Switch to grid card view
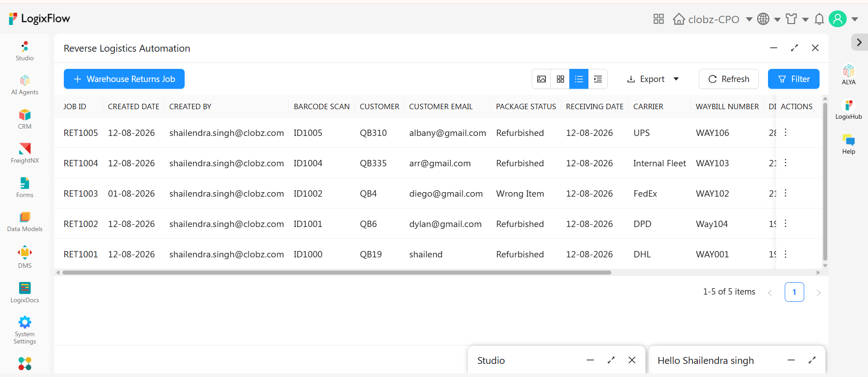This screenshot has height=377, width=868. point(560,79)
